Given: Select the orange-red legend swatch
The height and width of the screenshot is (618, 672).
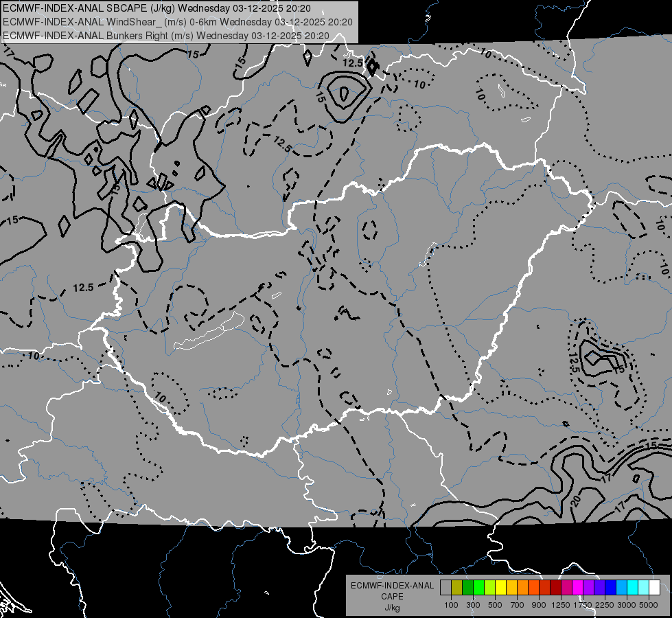Looking at the screenshot, I should coord(533,587).
